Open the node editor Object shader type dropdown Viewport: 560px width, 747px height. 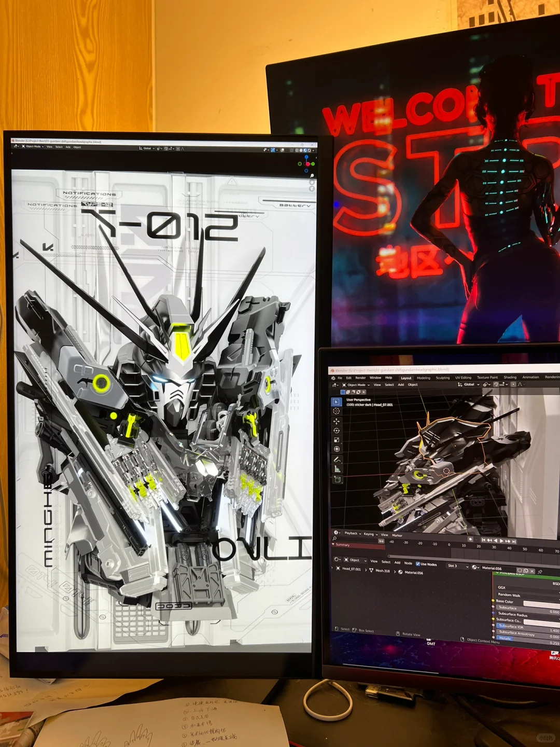pyautogui.click(x=355, y=560)
